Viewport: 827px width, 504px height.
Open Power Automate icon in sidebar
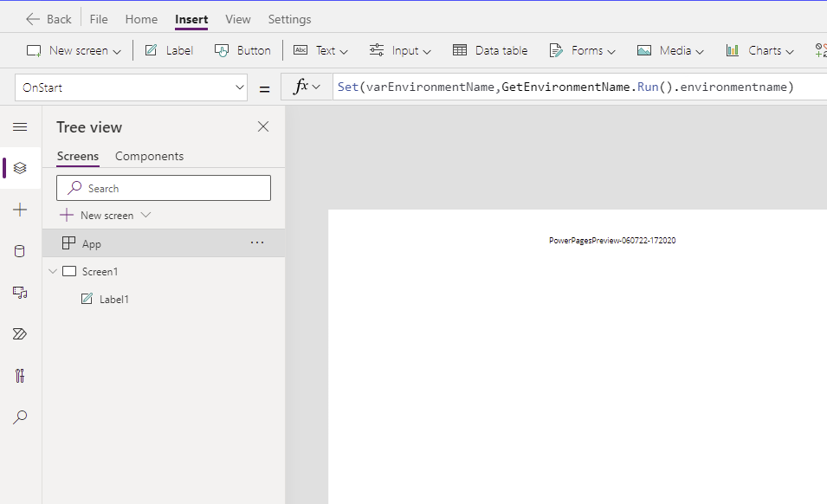click(x=20, y=333)
